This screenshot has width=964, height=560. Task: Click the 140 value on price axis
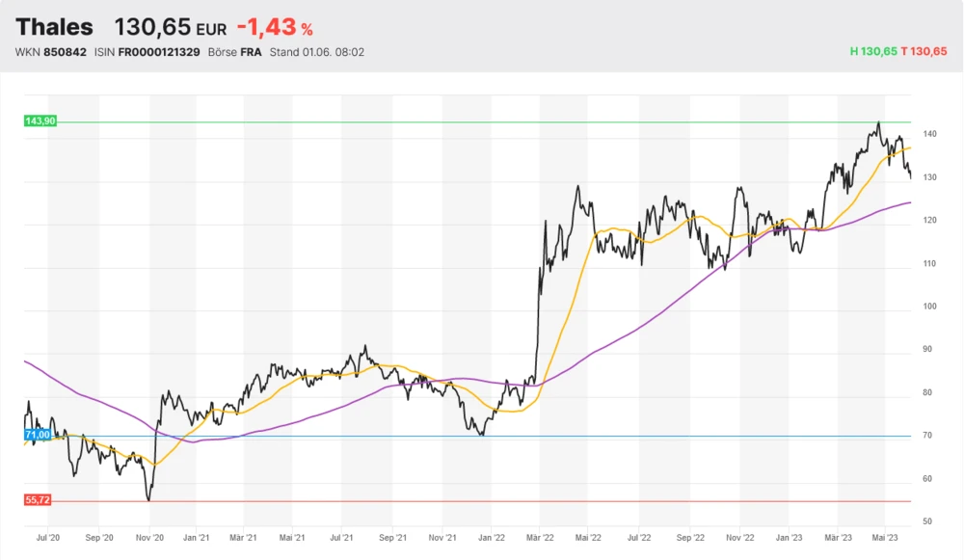(x=927, y=134)
